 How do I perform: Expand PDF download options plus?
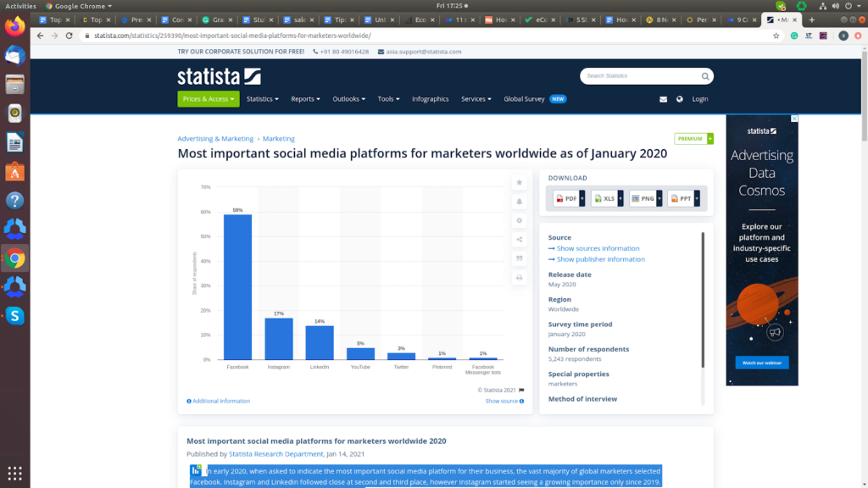(x=581, y=198)
